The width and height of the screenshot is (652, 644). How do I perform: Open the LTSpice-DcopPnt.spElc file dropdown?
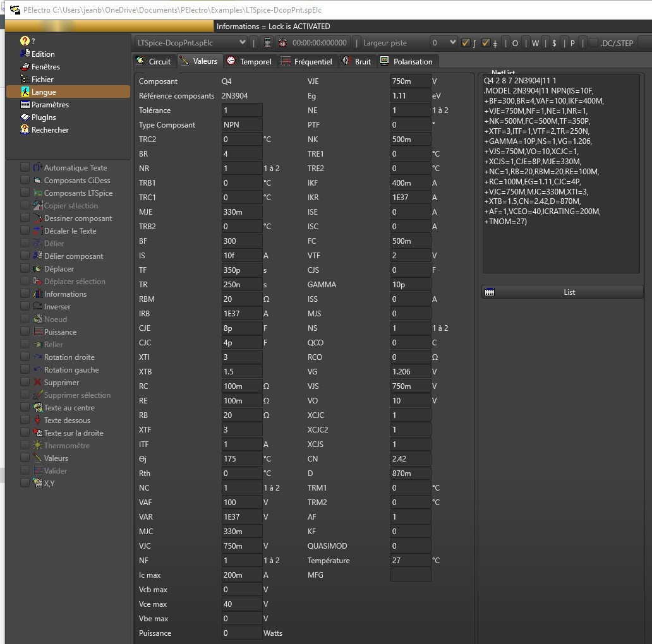(191, 42)
